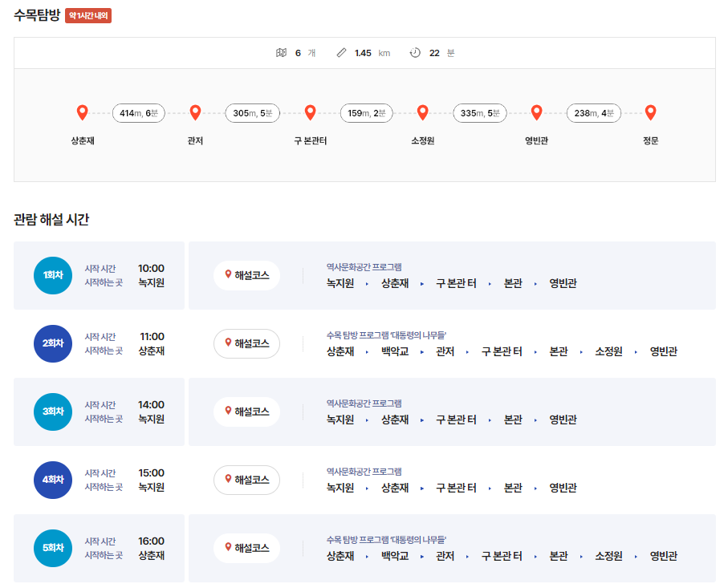Click the 약 1시간 내외 red badge
This screenshot has width=728, height=588.
(88, 16)
